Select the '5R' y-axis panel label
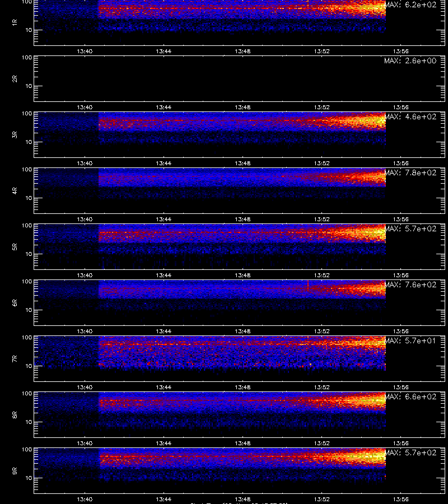This screenshot has width=448, height=504. pyautogui.click(x=15, y=247)
